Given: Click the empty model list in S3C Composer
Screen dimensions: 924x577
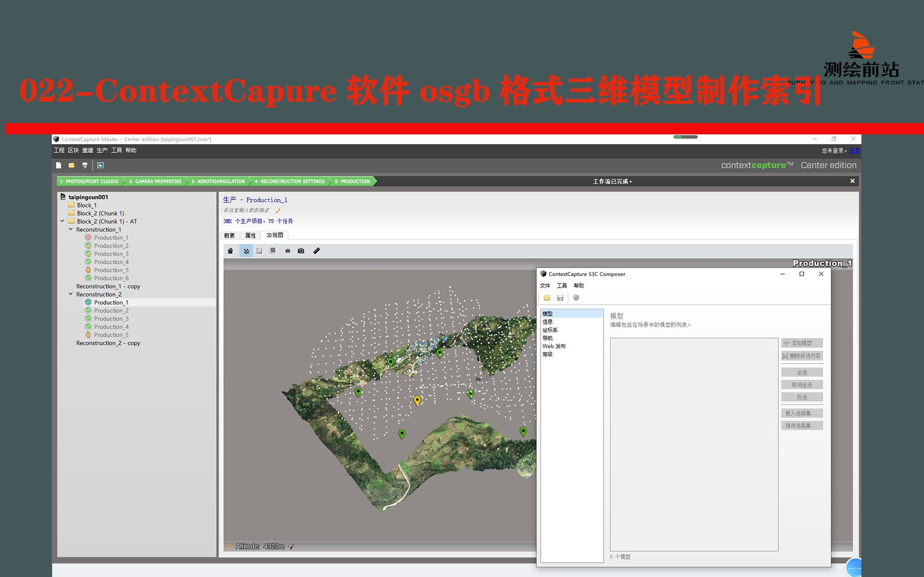Looking at the screenshot, I should 694,445.
